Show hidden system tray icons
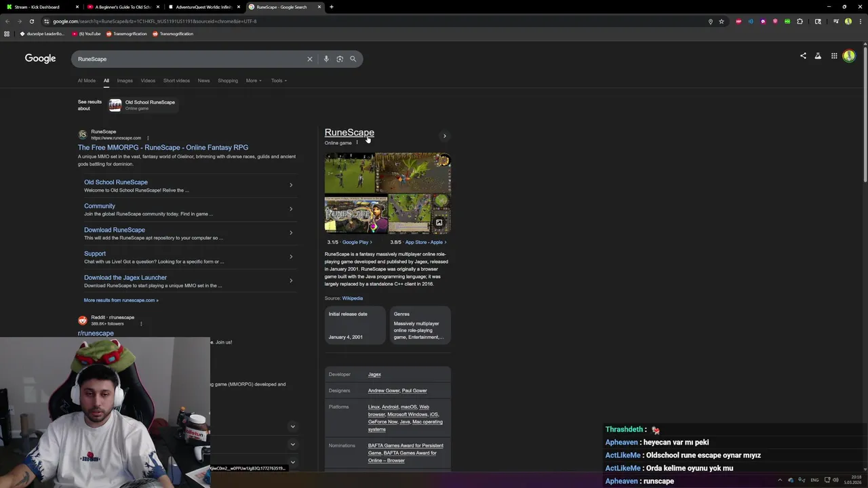The height and width of the screenshot is (488, 868). pyautogui.click(x=780, y=480)
